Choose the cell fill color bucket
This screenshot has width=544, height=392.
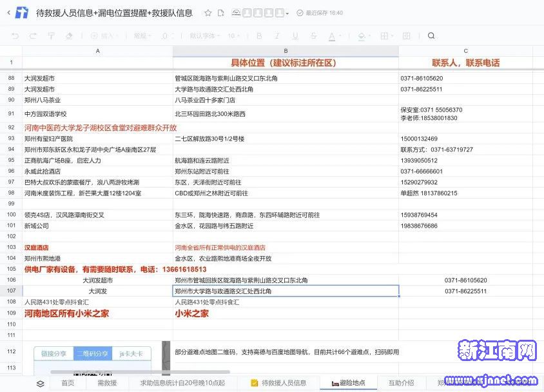click(x=362, y=36)
